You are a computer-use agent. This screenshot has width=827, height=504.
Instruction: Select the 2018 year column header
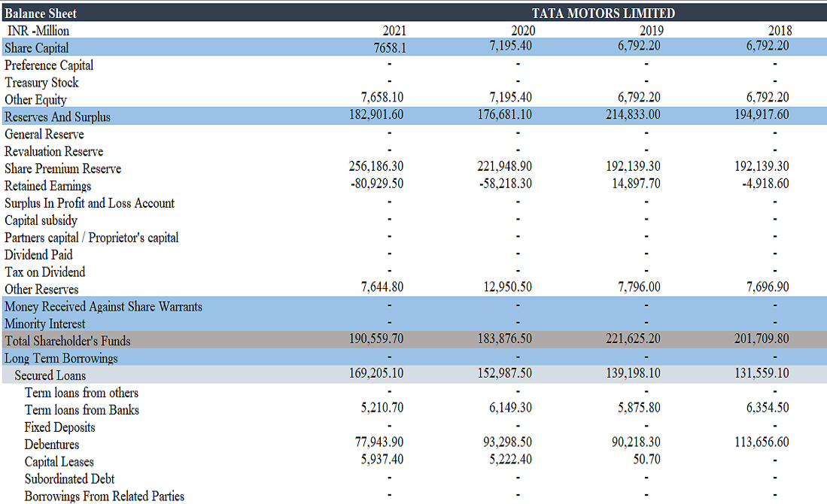click(780, 31)
